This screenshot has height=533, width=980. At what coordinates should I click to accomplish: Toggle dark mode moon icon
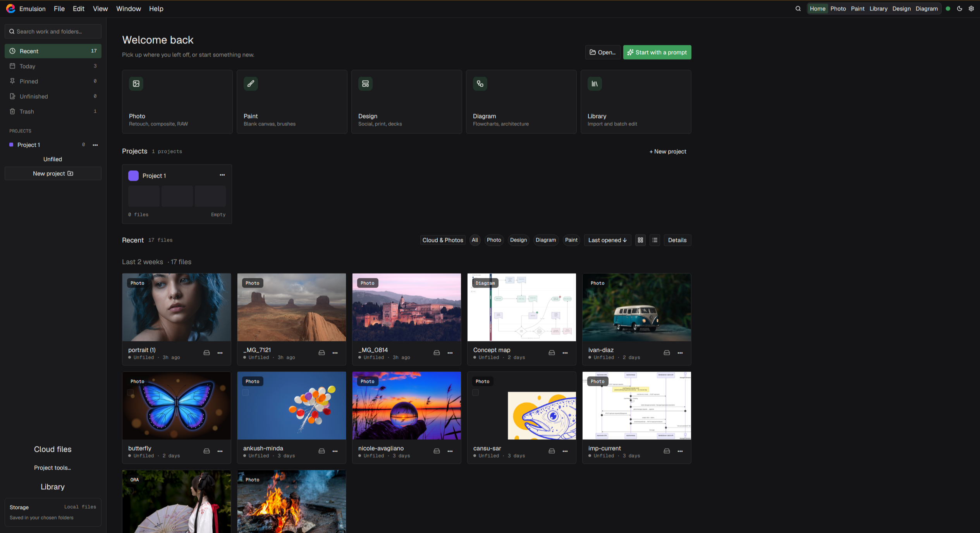point(959,9)
